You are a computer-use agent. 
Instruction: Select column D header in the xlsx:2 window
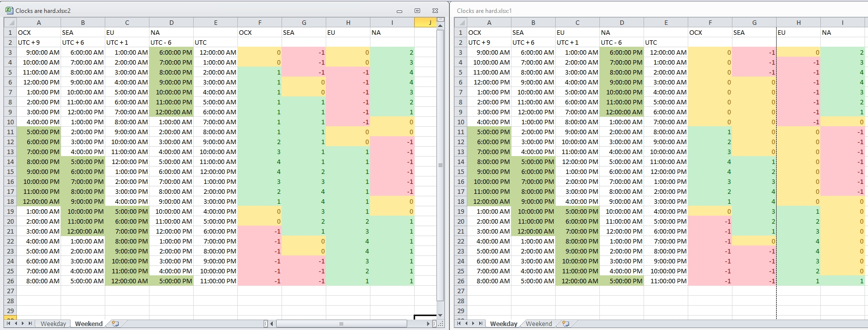pos(171,22)
